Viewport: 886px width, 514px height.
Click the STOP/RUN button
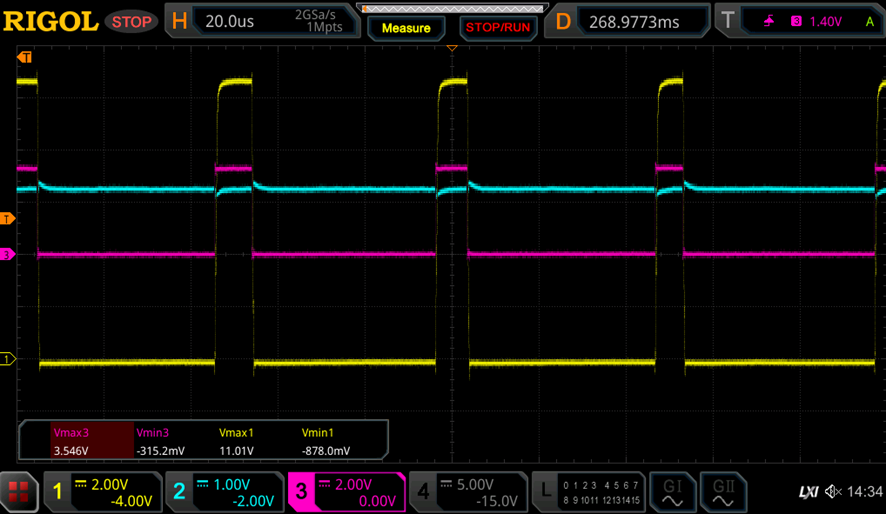[498, 28]
